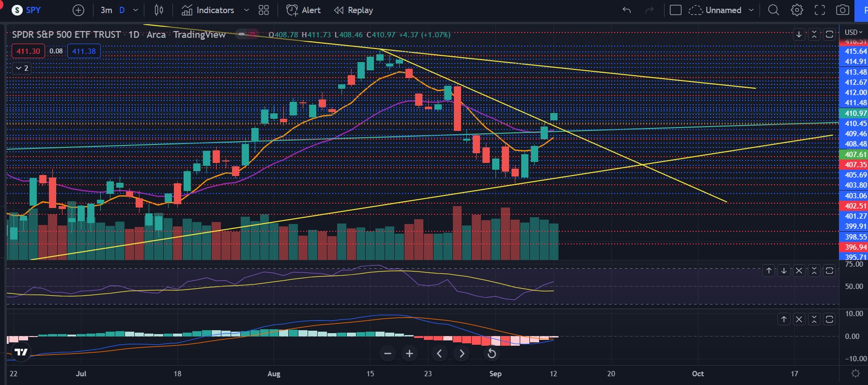This screenshot has width=868, height=385.
Task: Create an Alert from the toolbar
Action: [x=304, y=10]
